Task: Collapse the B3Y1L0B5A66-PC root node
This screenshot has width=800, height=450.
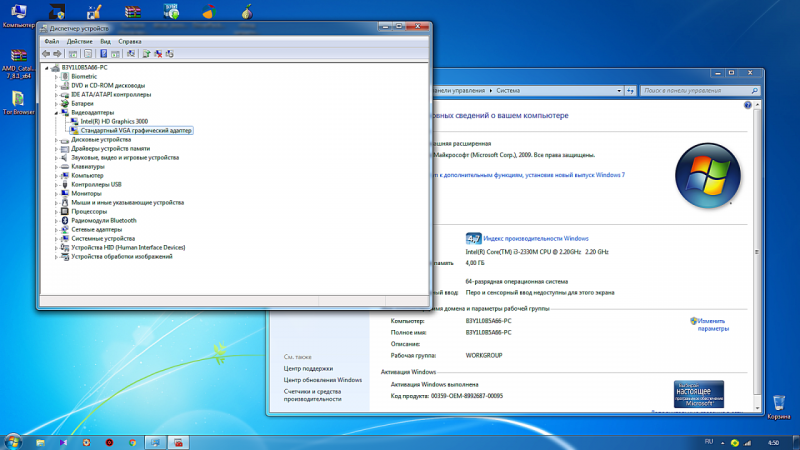Action: click(46, 67)
